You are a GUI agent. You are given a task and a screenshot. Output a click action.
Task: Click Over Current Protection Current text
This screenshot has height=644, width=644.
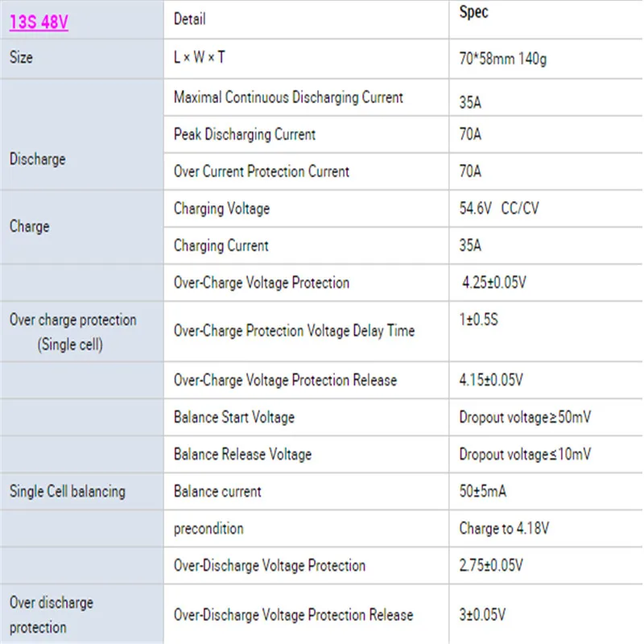point(261,171)
